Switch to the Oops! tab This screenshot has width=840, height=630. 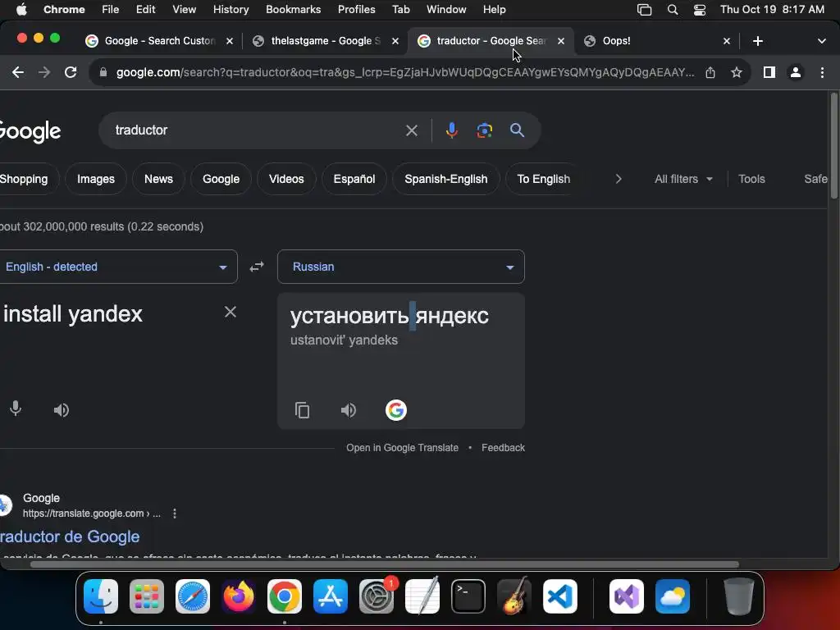(659, 41)
